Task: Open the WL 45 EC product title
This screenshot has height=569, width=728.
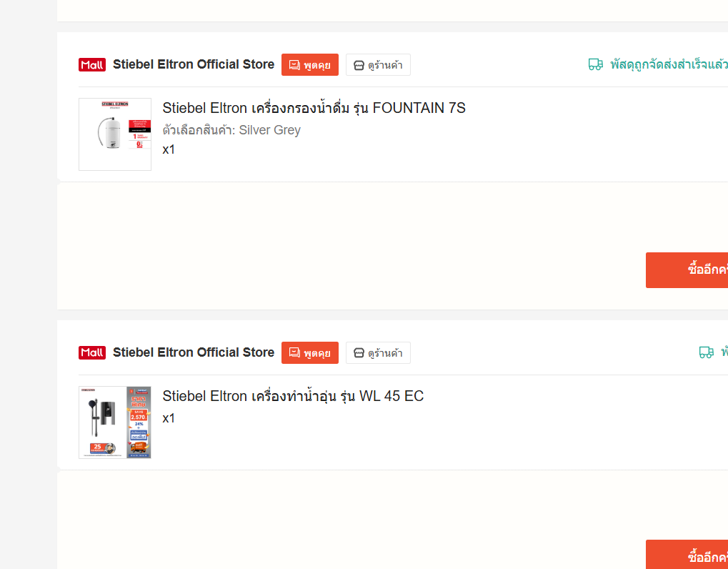Action: click(x=293, y=396)
